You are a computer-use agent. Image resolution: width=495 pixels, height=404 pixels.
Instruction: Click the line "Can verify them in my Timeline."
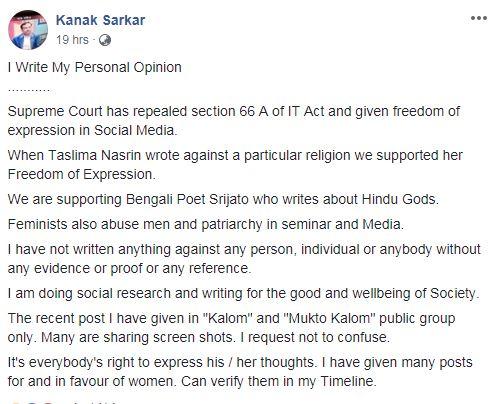(x=279, y=381)
